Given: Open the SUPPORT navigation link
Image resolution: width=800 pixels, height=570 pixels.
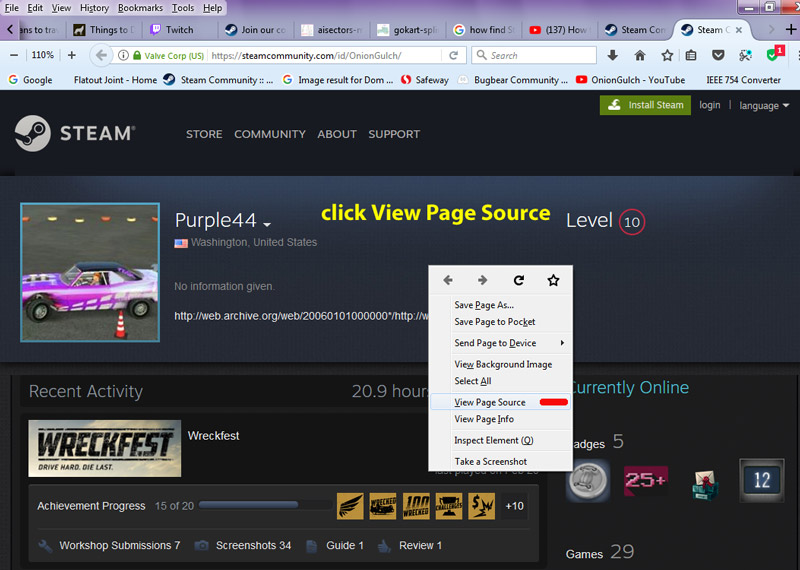Looking at the screenshot, I should click(394, 134).
